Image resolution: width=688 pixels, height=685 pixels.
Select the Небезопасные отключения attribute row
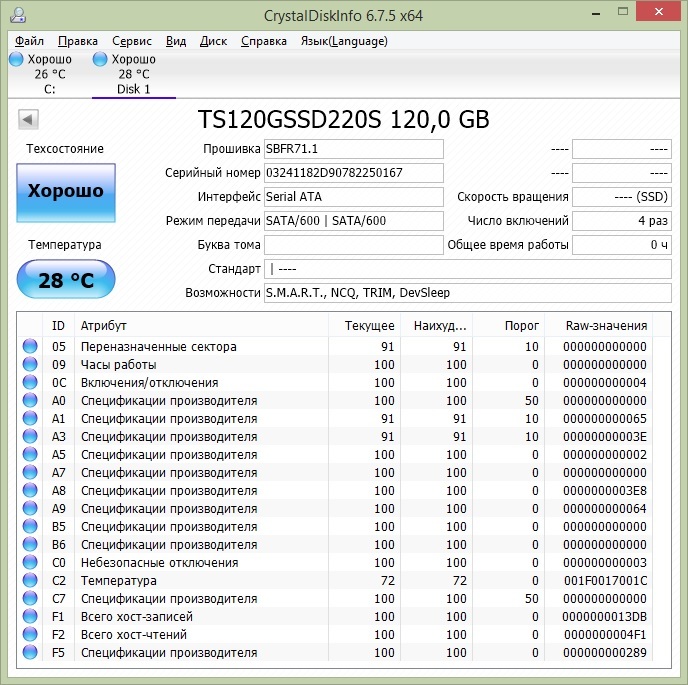tap(160, 563)
